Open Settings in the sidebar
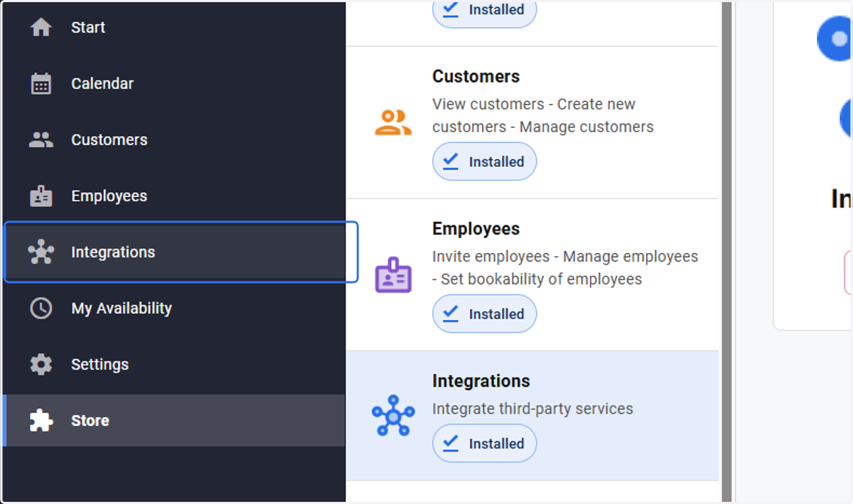853x504 pixels. 174,365
